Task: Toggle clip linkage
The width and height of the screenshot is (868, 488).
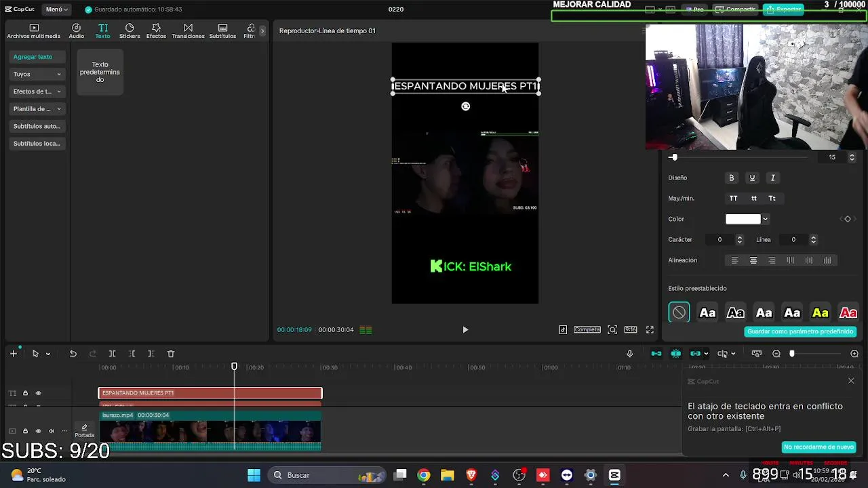Action: pos(695,354)
